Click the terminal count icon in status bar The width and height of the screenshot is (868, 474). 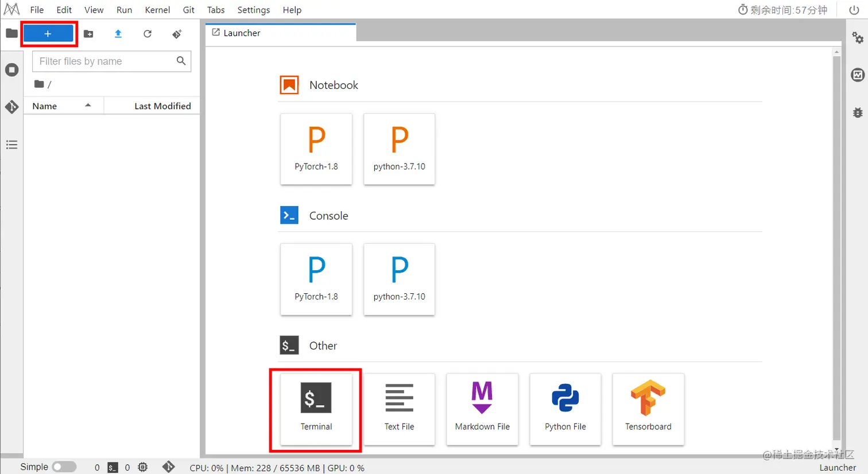[113, 468]
